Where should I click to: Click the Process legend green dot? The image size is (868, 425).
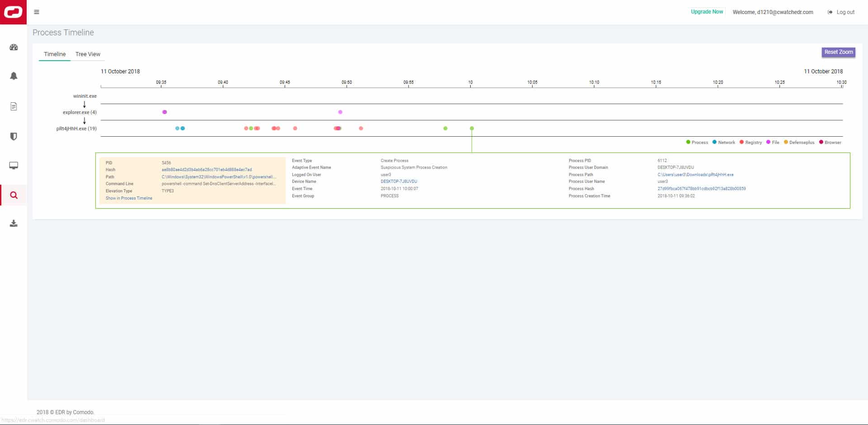[688, 142]
